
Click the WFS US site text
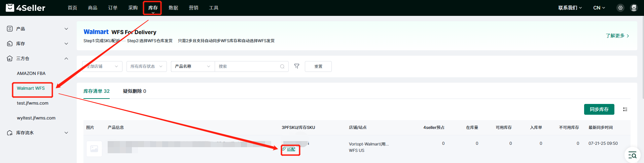click(357, 151)
